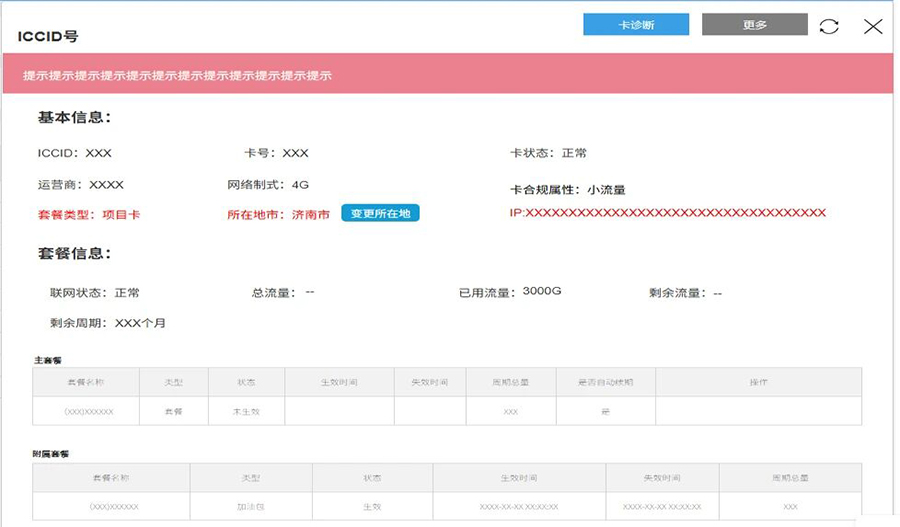
Task: Click the 失效时间 header in 主套餐 table
Action: pyautogui.click(x=429, y=382)
